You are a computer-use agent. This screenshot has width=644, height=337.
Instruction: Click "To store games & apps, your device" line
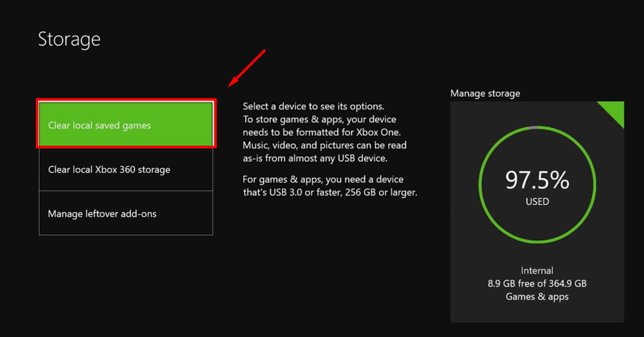point(319,119)
